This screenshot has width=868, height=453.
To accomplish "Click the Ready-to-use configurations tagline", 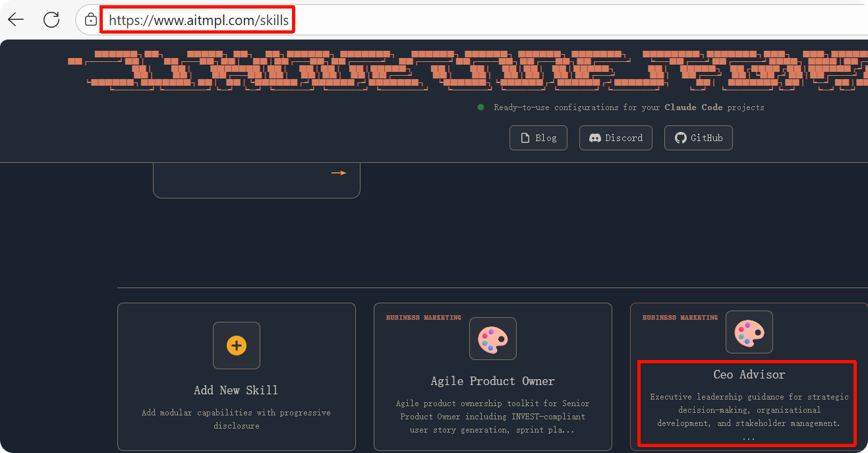I will tap(629, 107).
